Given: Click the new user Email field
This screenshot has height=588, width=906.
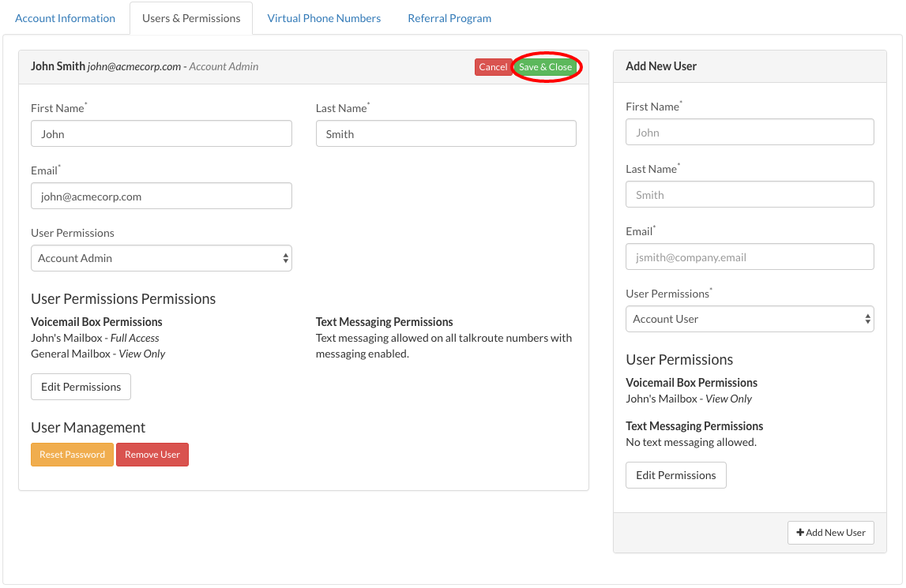Looking at the screenshot, I should point(749,257).
